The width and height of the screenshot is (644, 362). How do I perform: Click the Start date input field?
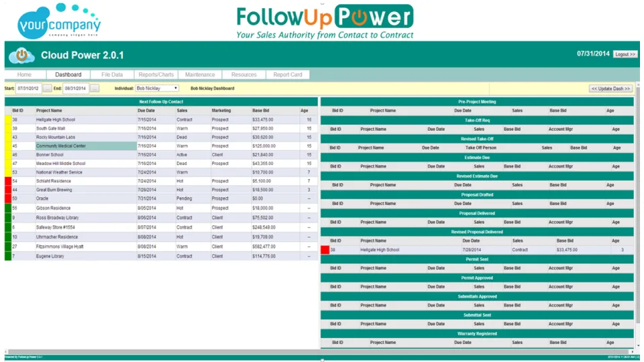(x=28, y=88)
